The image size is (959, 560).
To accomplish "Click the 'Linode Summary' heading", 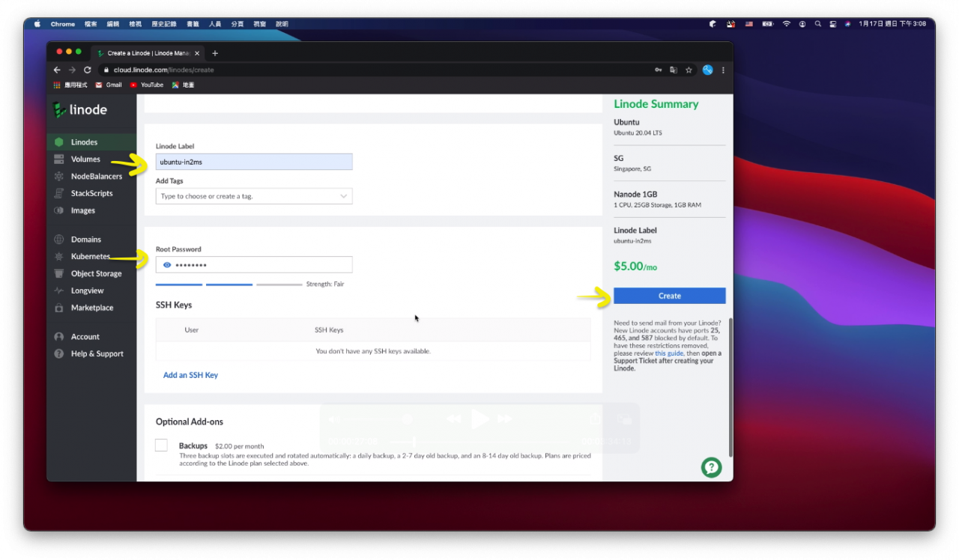I will [656, 104].
